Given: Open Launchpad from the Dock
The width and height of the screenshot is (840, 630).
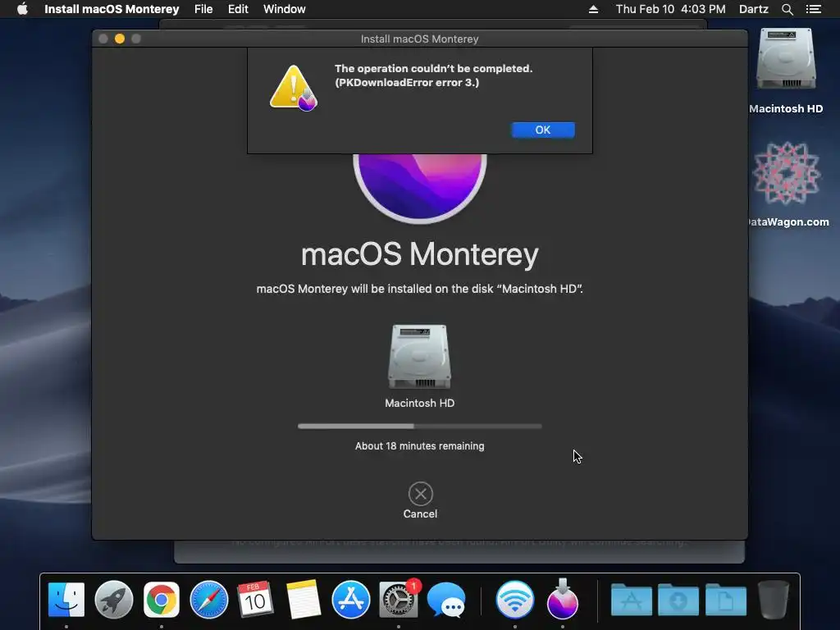Looking at the screenshot, I should pos(113,600).
